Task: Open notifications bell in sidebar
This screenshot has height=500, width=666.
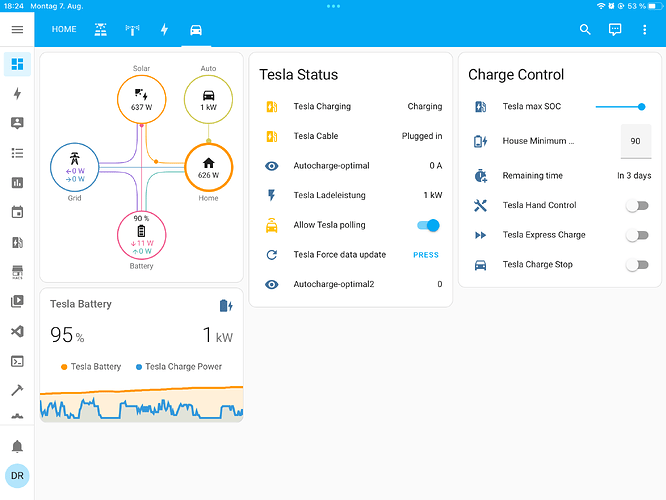Action: tap(17, 446)
